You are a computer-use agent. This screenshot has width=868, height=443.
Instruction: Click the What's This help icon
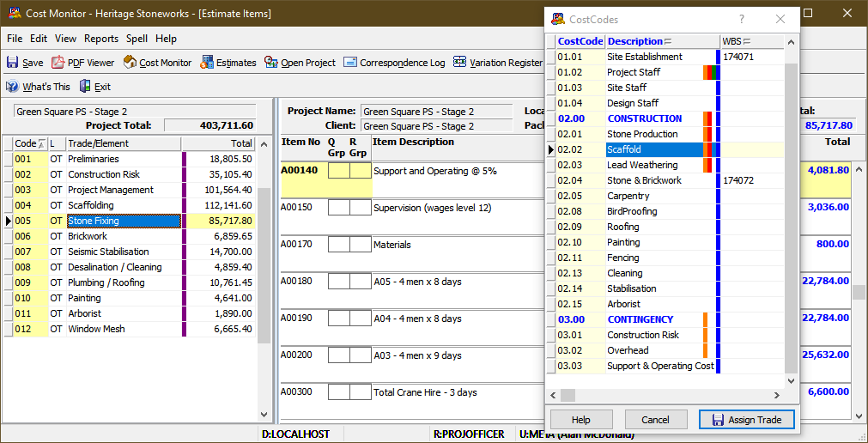pos(12,87)
